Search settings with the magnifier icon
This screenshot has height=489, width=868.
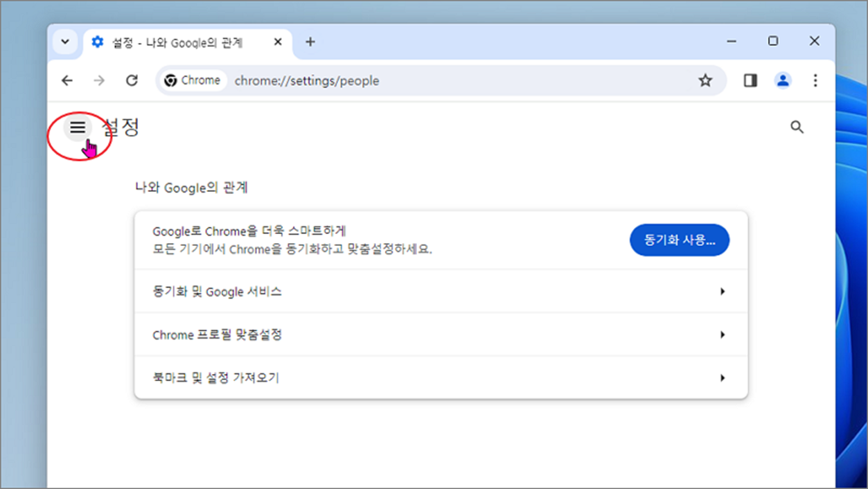click(x=797, y=127)
